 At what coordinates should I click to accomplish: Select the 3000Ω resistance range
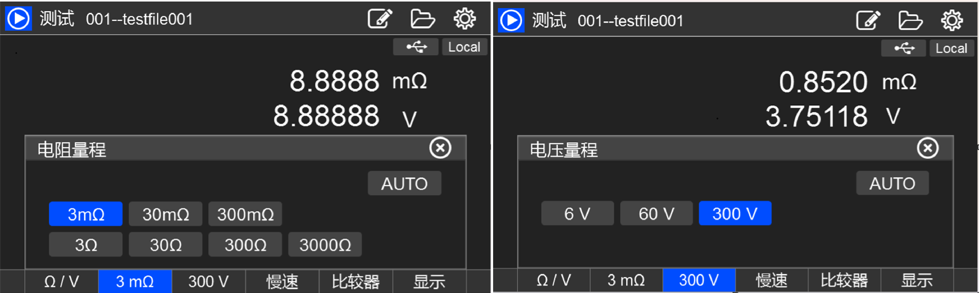325,245
